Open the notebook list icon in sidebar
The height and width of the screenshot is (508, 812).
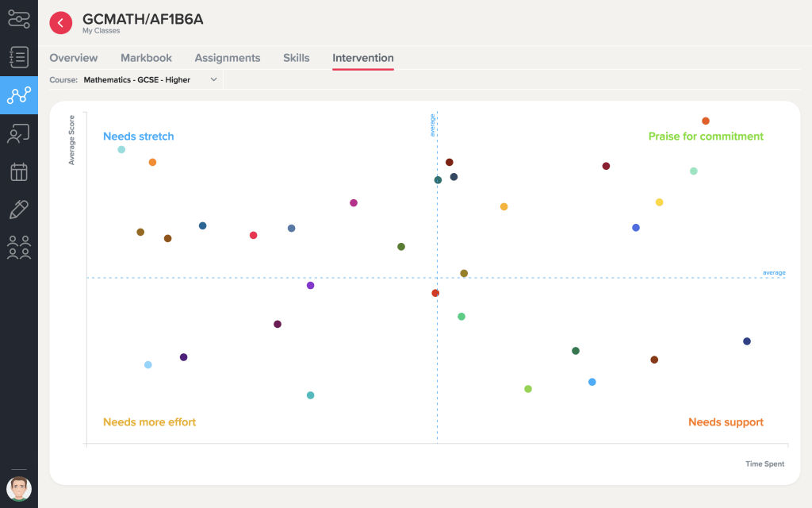pos(18,57)
